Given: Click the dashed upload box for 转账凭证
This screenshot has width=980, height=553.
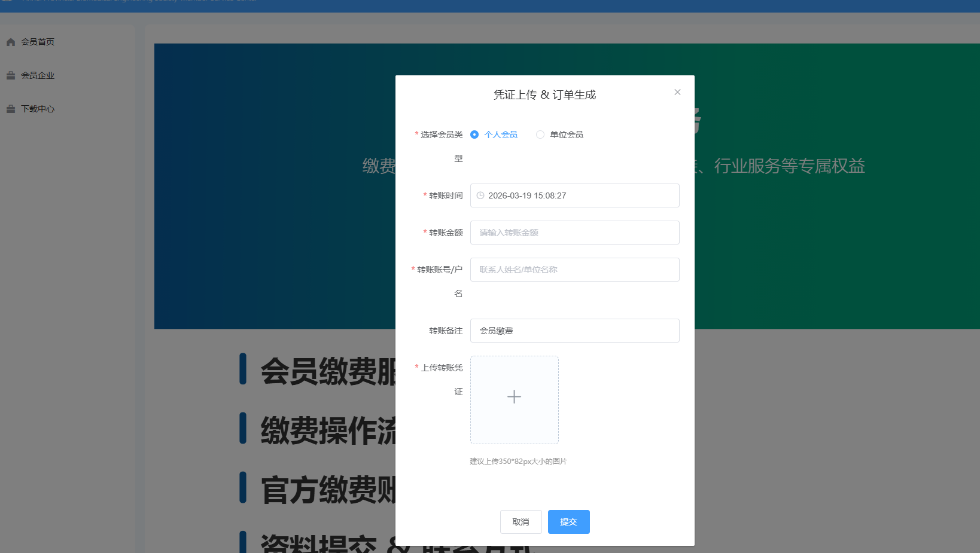Looking at the screenshot, I should tap(515, 400).
